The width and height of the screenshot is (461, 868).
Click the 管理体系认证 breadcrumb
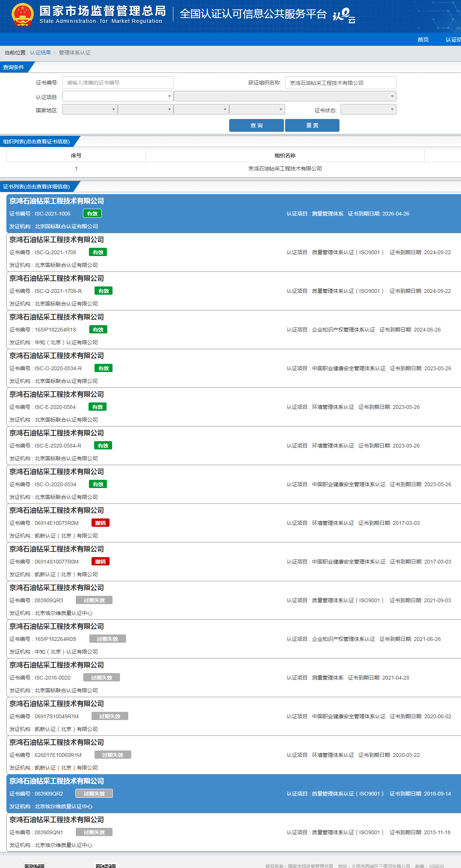pos(75,53)
